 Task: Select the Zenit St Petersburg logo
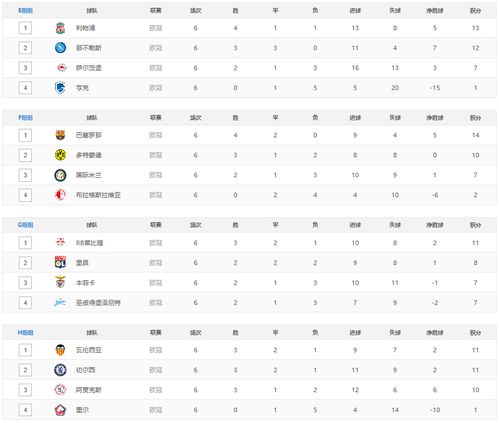[60, 303]
